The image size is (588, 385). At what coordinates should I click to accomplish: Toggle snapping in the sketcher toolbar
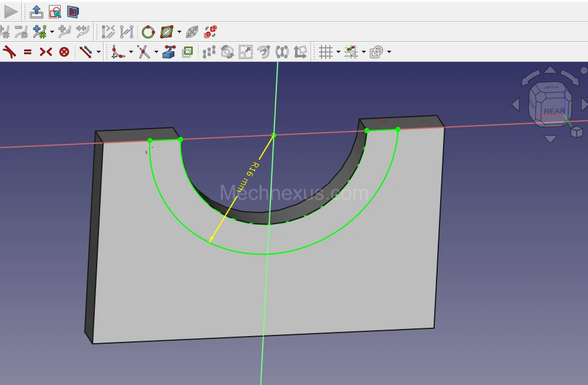click(351, 52)
